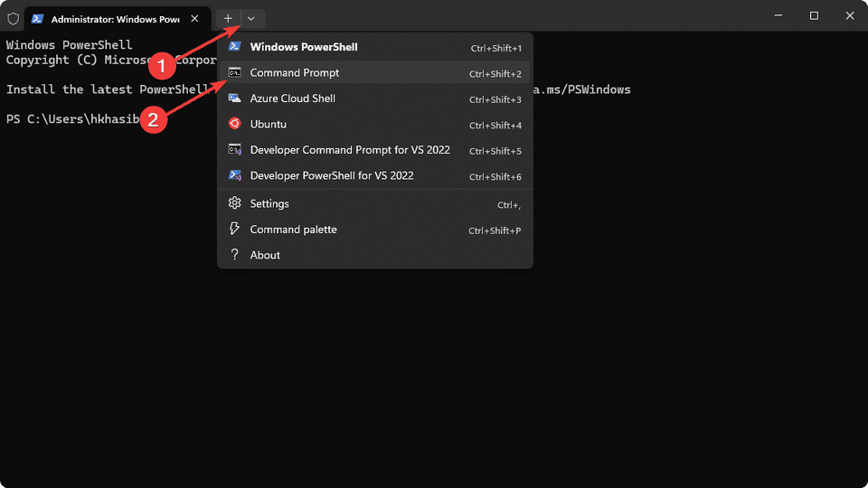Select About in the dropdown menu

pyautogui.click(x=374, y=255)
